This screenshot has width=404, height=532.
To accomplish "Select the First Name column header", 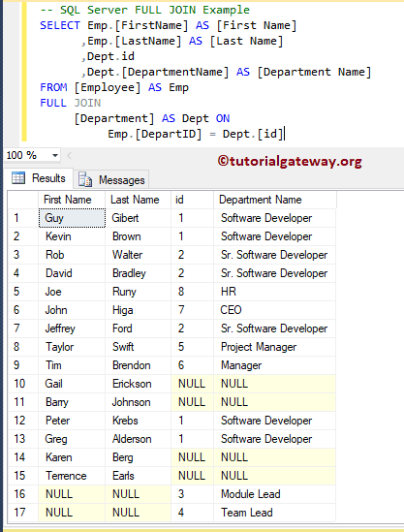I will click(72, 200).
